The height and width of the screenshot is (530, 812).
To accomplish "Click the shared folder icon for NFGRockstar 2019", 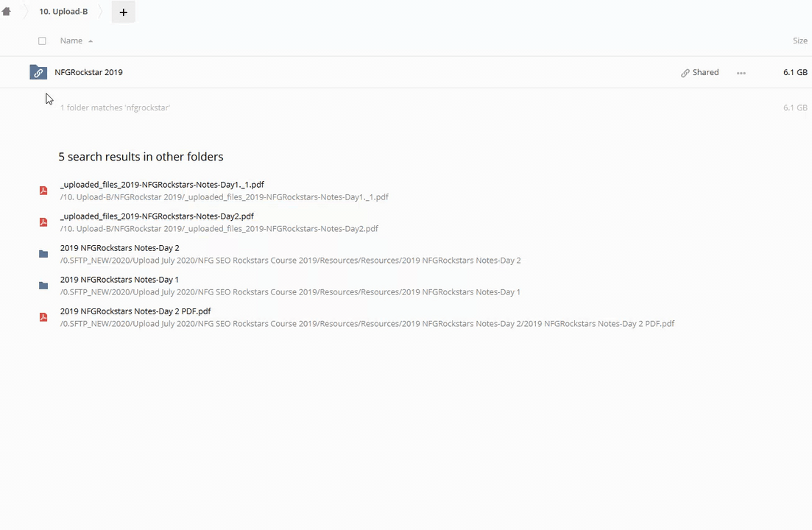I will tap(38, 72).
